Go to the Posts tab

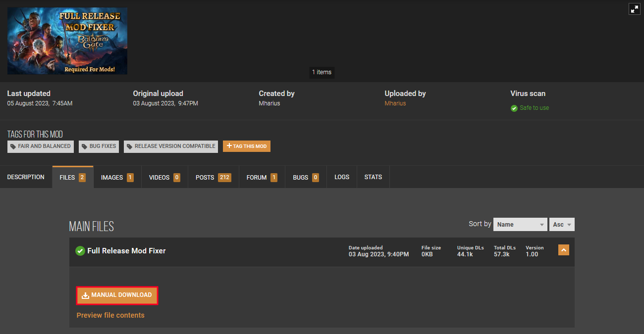coord(214,177)
